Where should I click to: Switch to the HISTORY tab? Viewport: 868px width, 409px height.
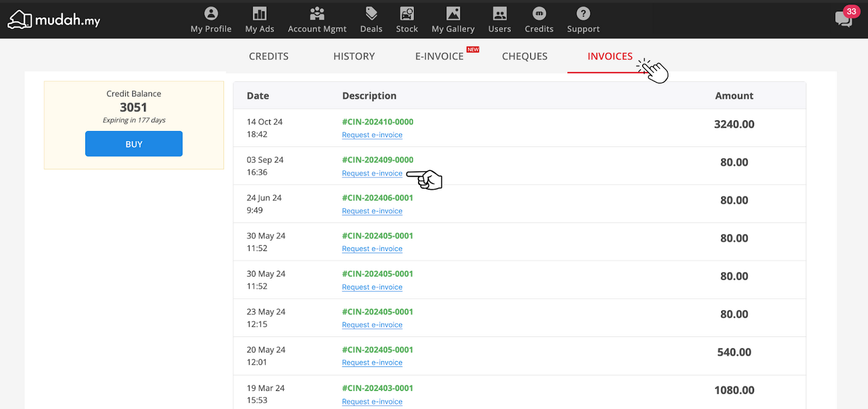(x=354, y=56)
